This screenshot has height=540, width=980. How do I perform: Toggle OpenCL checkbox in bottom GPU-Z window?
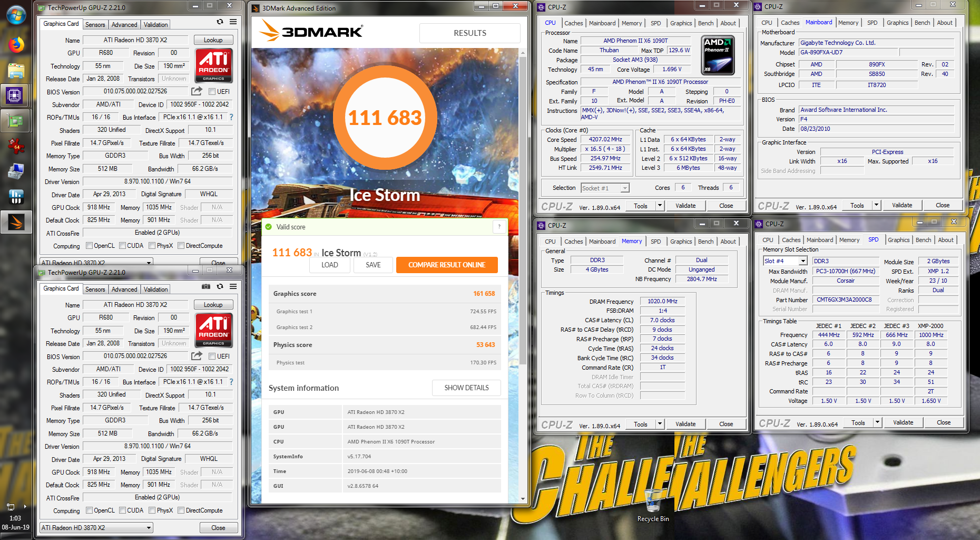[89, 510]
